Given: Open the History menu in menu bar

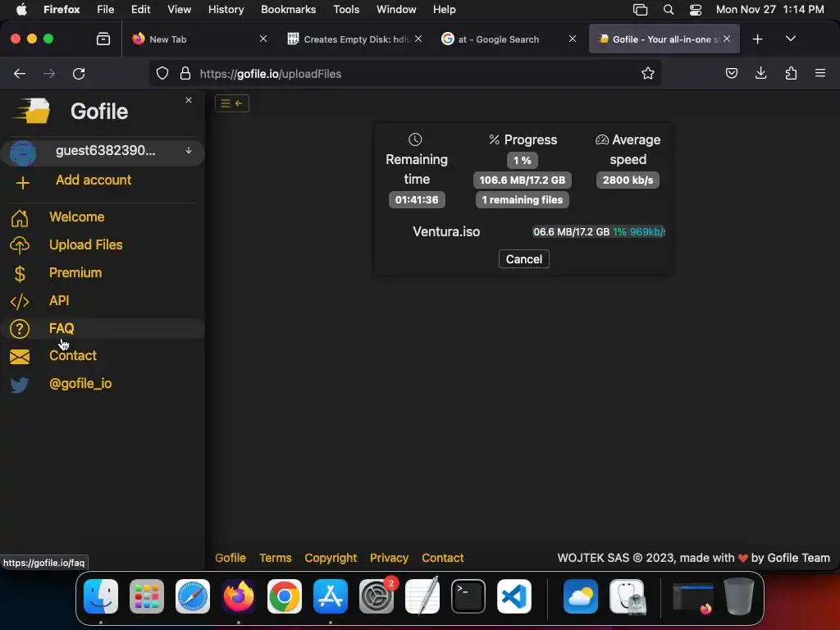Looking at the screenshot, I should point(226,10).
